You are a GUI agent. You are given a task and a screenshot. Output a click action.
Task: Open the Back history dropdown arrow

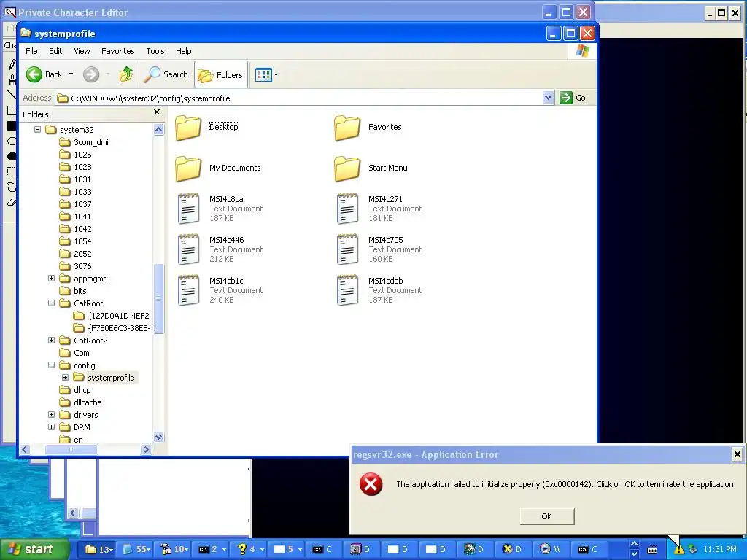pyautogui.click(x=71, y=74)
